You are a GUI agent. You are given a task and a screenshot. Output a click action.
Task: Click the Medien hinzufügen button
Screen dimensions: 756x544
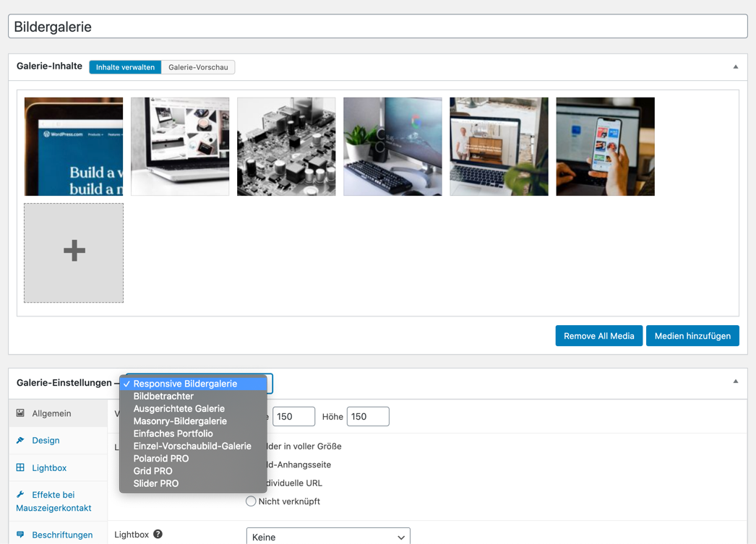[x=692, y=336]
